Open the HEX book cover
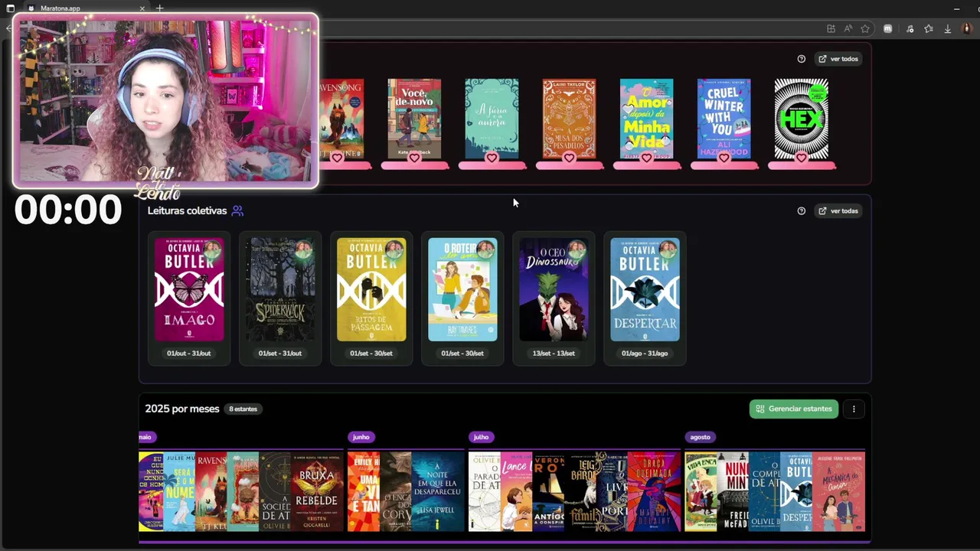This screenshot has height=551, width=980. [x=801, y=119]
